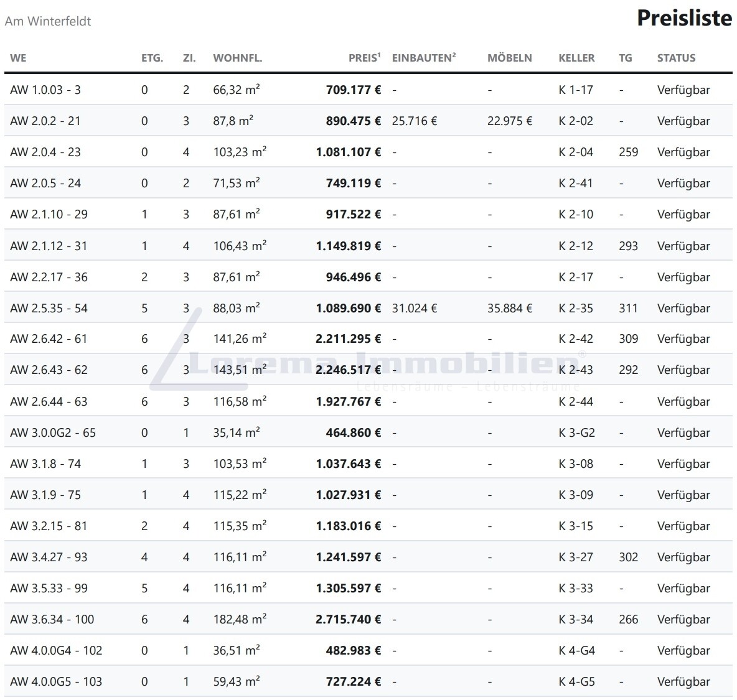The height and width of the screenshot is (700, 737).
Task: Select unit AW 2.0.4 - 23
Action: pyautogui.click(x=45, y=152)
